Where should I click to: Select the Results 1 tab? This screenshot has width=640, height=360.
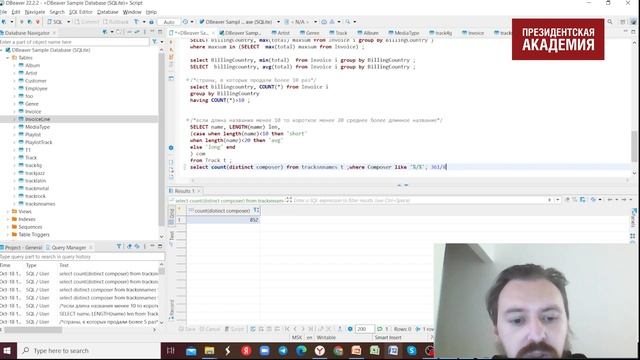184,191
